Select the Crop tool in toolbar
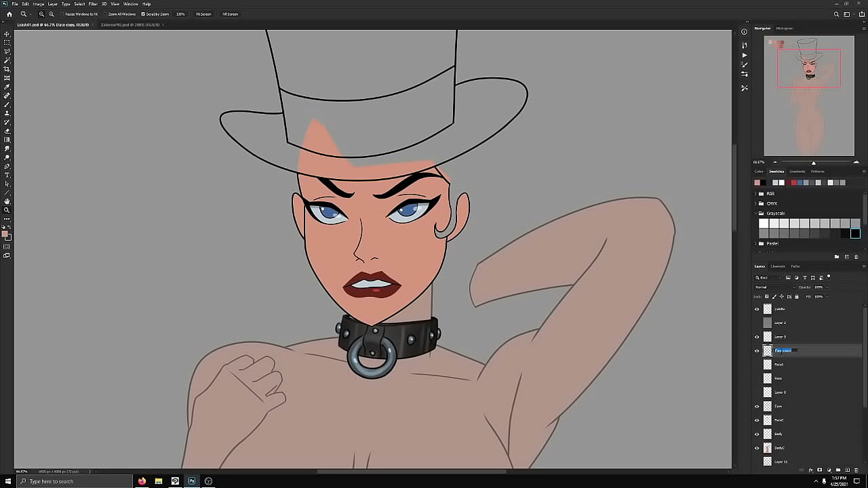The image size is (868, 488). tap(7, 69)
